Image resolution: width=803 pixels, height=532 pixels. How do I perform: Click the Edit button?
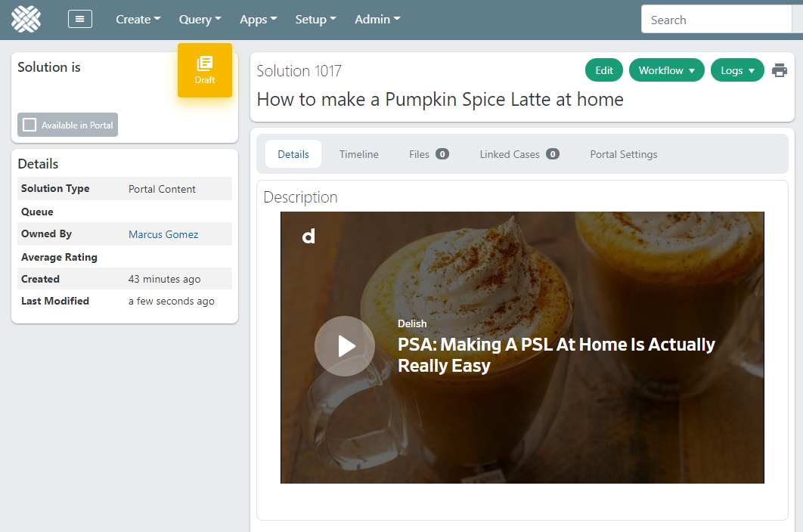[x=604, y=70]
